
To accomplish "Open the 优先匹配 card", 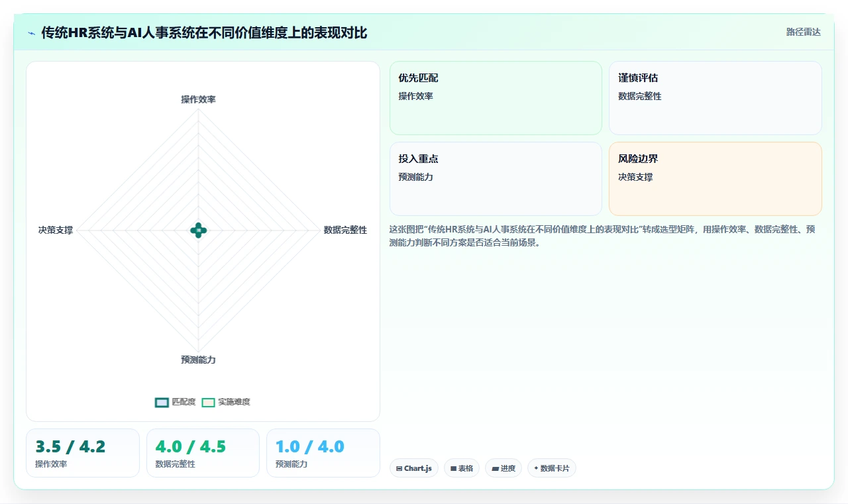I will pos(496,98).
